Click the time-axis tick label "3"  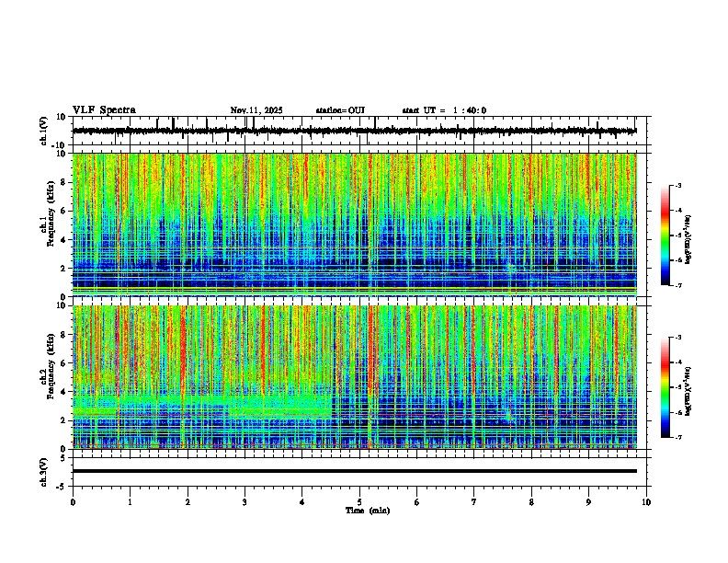click(245, 502)
